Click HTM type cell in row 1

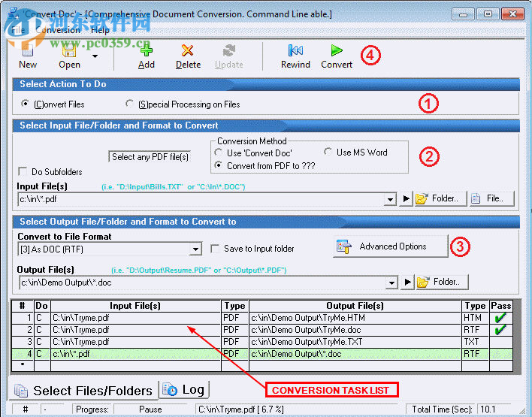click(475, 318)
